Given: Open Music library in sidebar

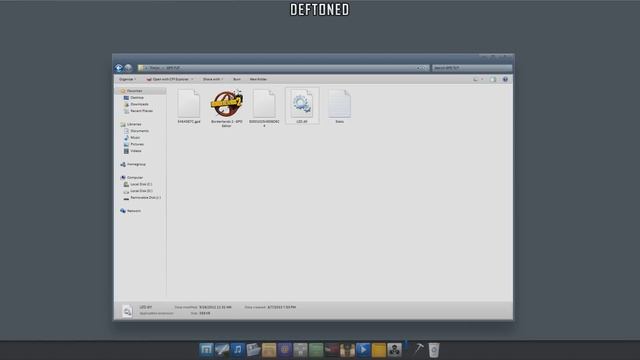Looking at the screenshot, I should [135, 138].
